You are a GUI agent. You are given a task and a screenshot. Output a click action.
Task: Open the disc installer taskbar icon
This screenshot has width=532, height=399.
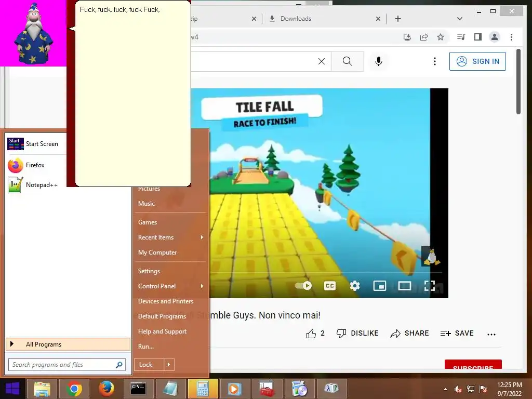pyautogui.click(x=299, y=389)
